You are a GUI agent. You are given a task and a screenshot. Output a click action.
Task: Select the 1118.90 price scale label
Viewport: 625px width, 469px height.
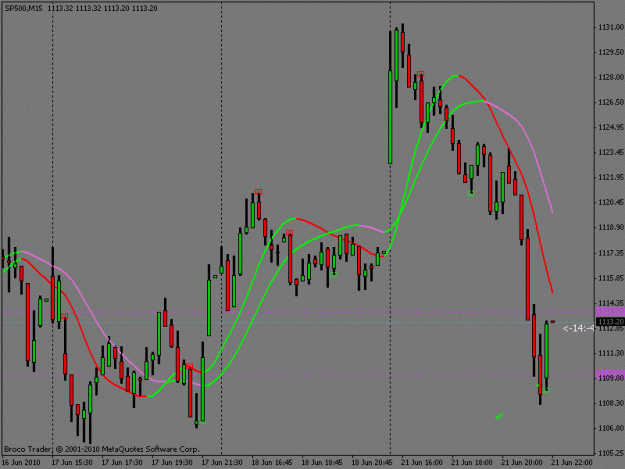[610, 228]
